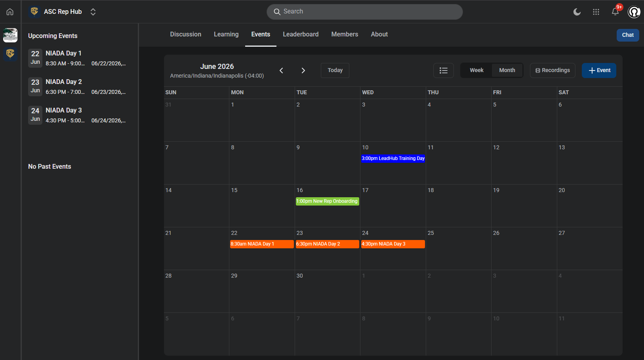Select the shield community icon in sidebar
The width and height of the screenshot is (644, 360).
click(x=10, y=53)
